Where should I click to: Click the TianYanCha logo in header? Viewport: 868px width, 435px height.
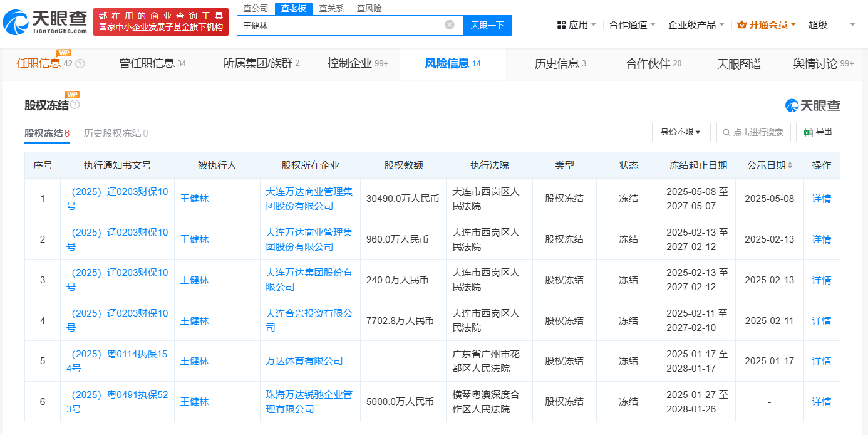coord(45,22)
